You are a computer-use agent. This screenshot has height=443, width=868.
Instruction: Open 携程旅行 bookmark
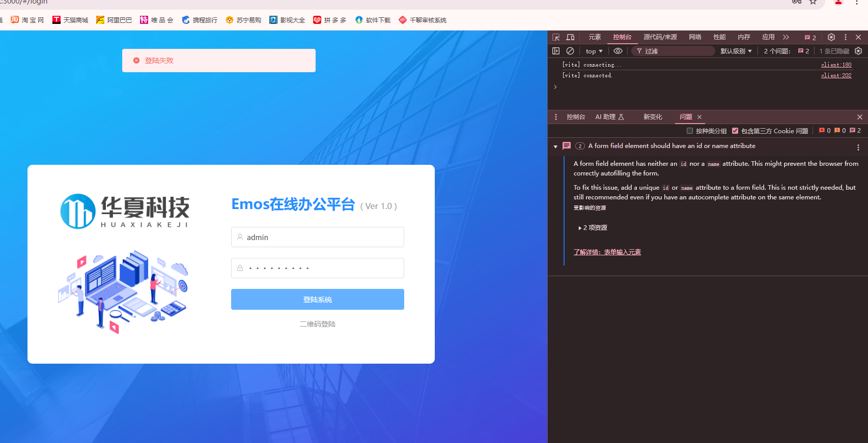point(200,20)
